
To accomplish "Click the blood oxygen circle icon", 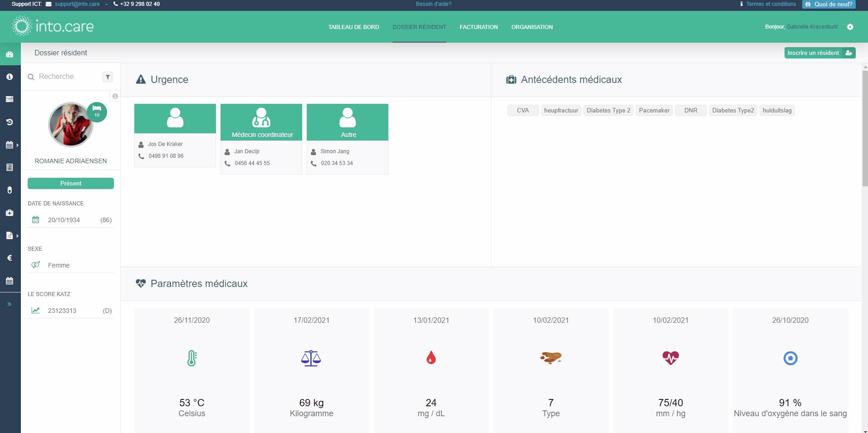I will pyautogui.click(x=790, y=358).
